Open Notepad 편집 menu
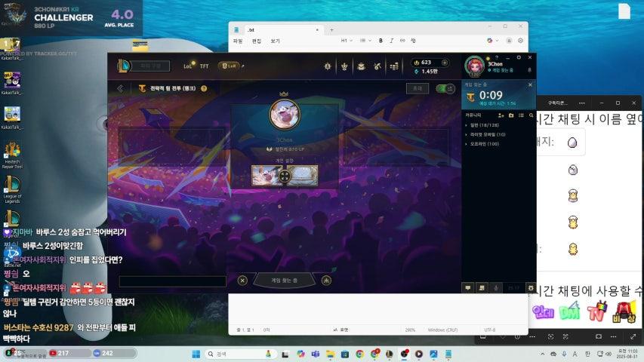The height and width of the screenshot is (362, 644). point(256,41)
